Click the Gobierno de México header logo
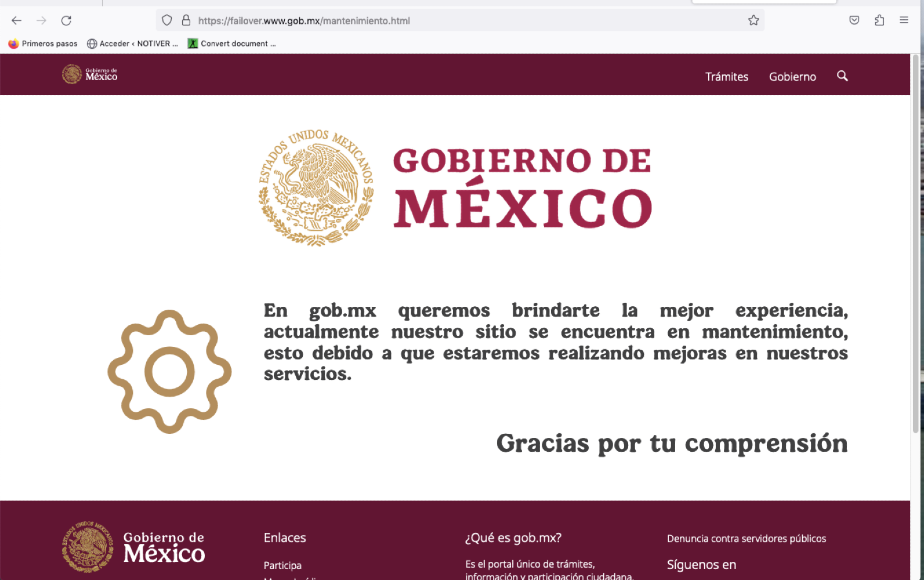Viewport: 924px width, 580px height. pos(90,74)
